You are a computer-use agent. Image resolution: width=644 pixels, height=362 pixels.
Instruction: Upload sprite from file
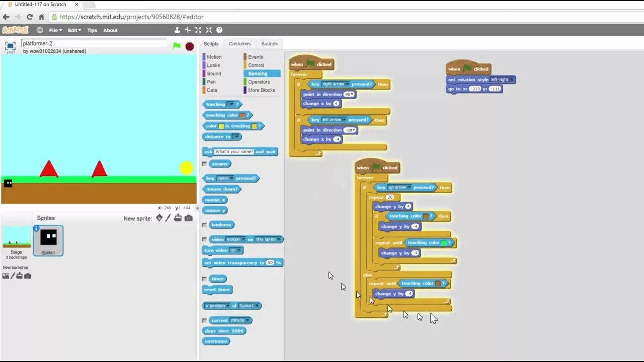coord(178,218)
